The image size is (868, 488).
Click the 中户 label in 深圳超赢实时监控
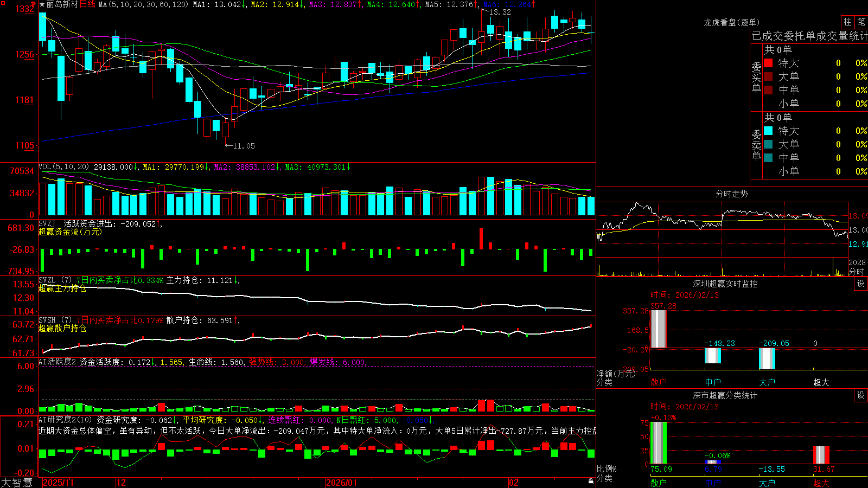(x=713, y=382)
